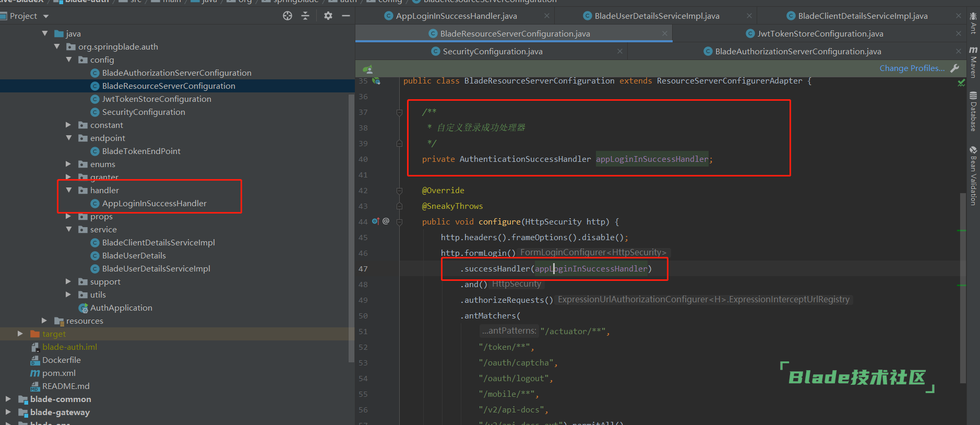Select README.md in project tree
This screenshot has height=425, width=980.
click(66, 386)
